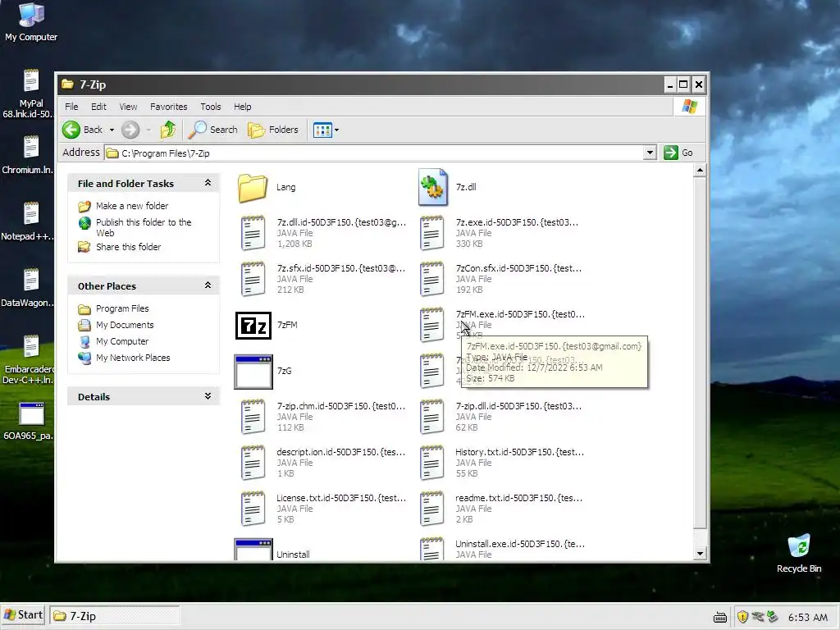This screenshot has width=840, height=630.
Task: Click the Go button beside address bar
Action: point(678,153)
